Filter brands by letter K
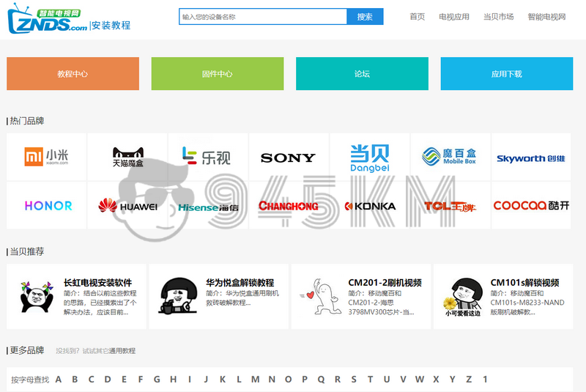586x392 pixels. tap(223, 380)
